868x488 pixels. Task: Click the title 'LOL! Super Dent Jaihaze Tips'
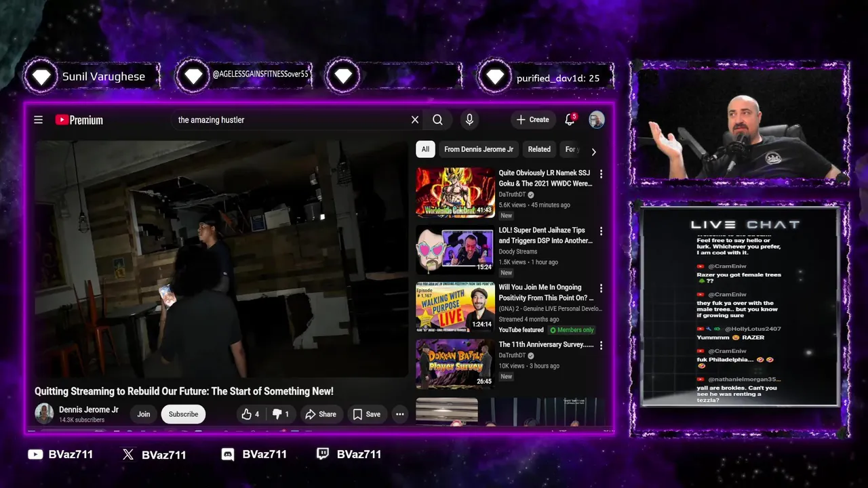pos(545,235)
